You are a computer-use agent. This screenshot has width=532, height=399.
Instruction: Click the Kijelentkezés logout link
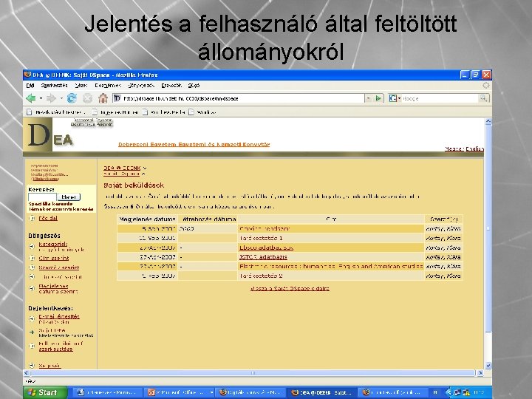46,179
